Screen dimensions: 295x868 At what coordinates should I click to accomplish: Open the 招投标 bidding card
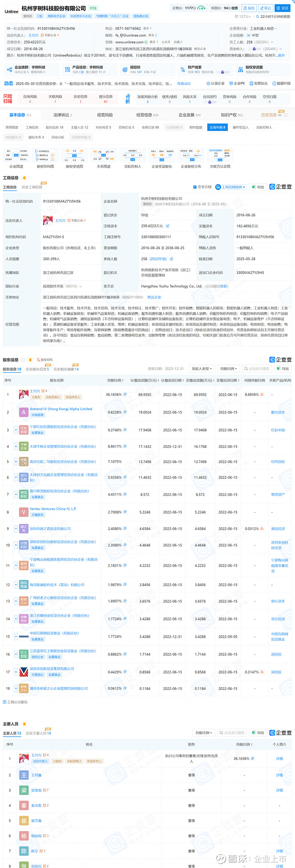tap(147, 69)
